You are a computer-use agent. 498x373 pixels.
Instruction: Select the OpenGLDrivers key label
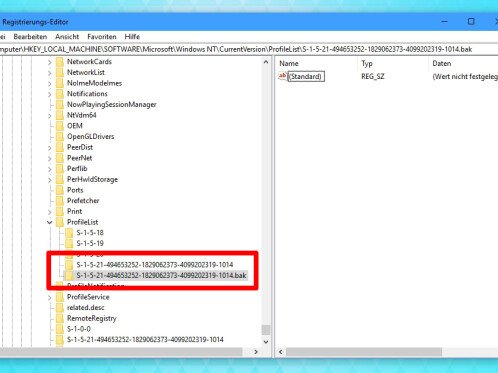[90, 136]
